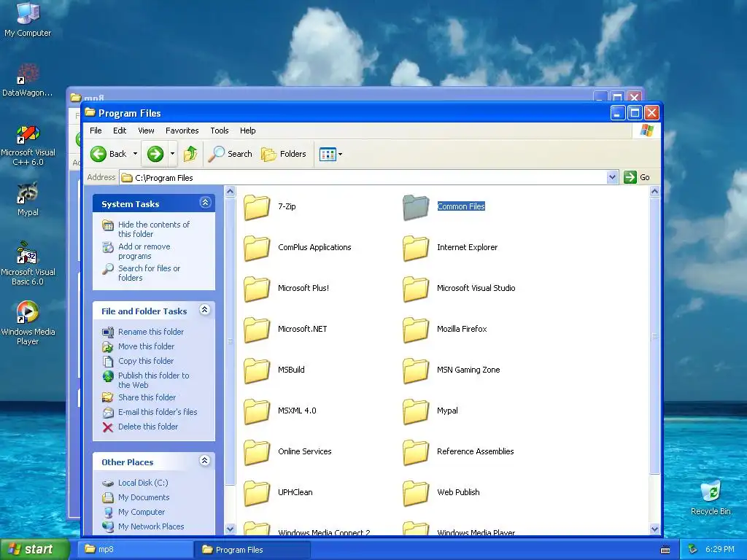Switch to the mp8 taskbar button

pos(136,550)
